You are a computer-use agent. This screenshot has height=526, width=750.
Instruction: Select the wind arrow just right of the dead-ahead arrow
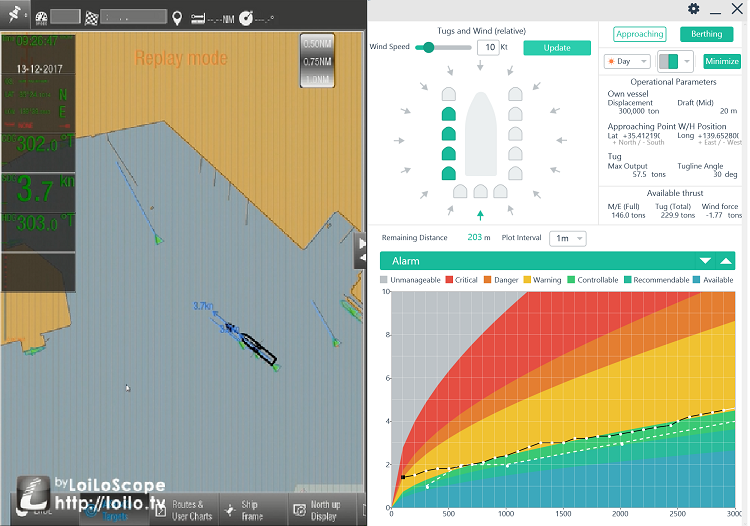(510, 71)
